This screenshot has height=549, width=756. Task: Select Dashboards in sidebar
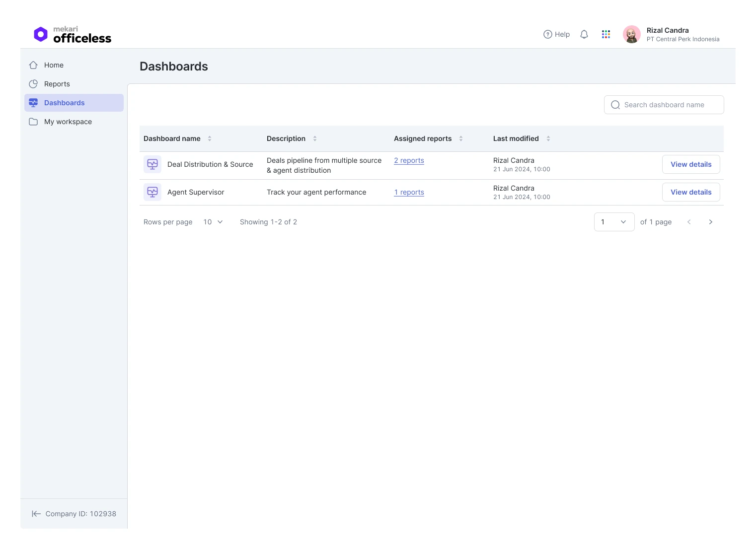(74, 103)
